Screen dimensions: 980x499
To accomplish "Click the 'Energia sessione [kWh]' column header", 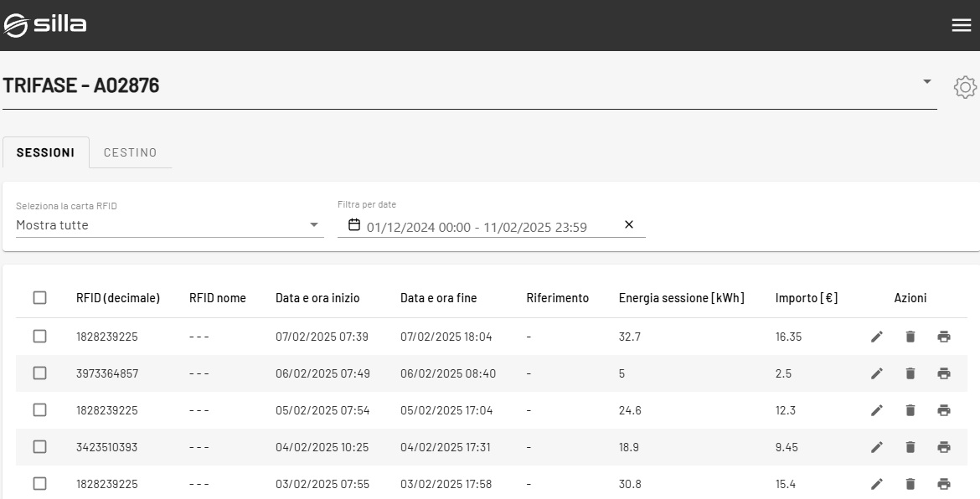I will click(x=682, y=298).
